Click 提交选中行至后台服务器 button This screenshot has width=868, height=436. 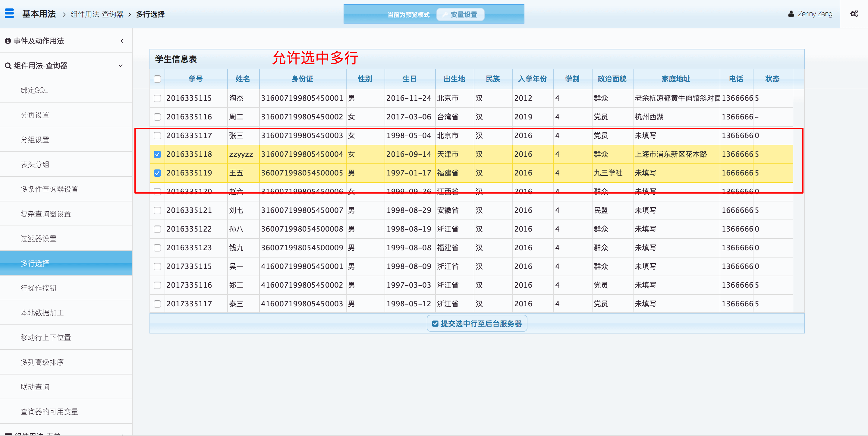pyautogui.click(x=477, y=324)
